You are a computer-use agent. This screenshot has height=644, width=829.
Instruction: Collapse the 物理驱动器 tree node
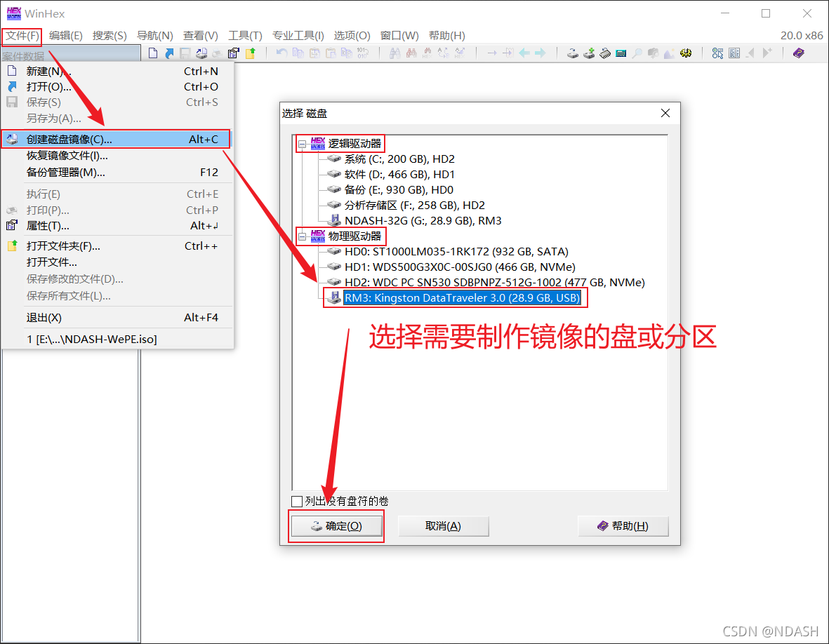tap(302, 236)
